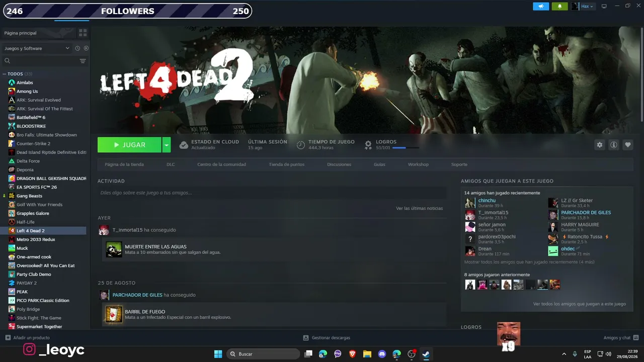
Task: Collapse the TODOS games category
Action: (x=5, y=74)
